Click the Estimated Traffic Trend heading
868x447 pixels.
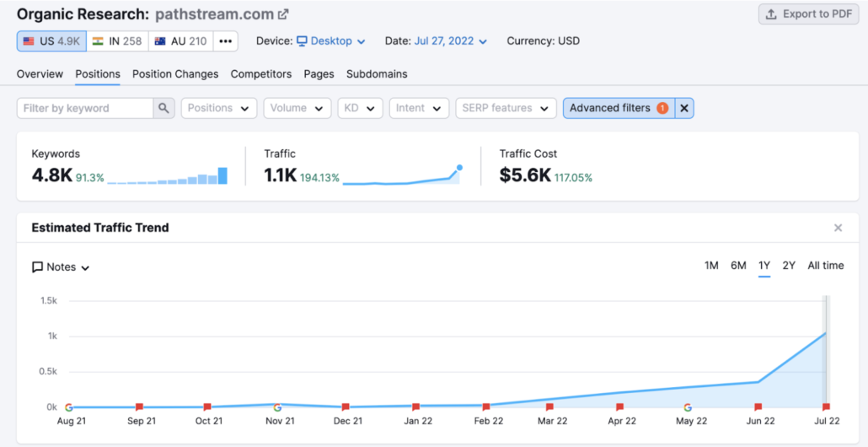(x=100, y=228)
